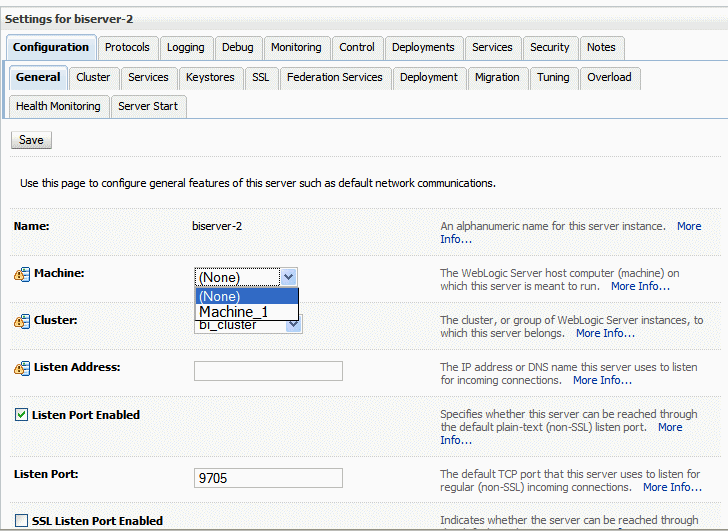Enable the SSL Listen Port Enabled checkbox

click(21, 520)
